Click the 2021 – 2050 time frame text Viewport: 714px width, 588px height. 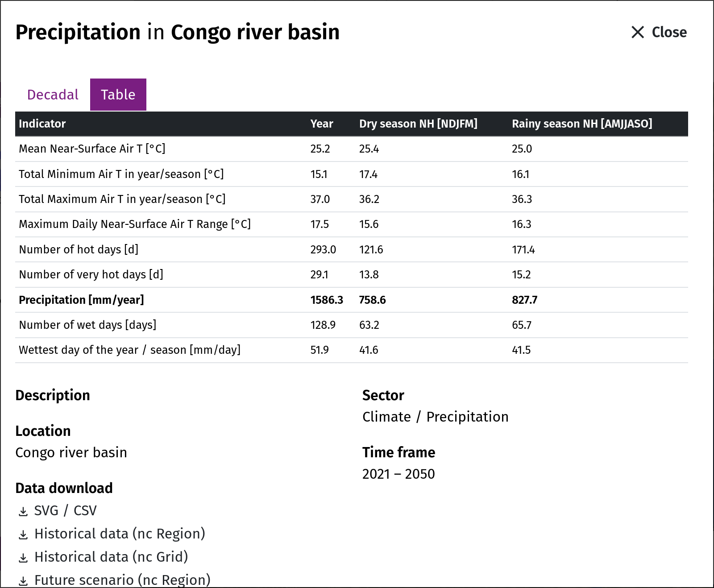(399, 474)
